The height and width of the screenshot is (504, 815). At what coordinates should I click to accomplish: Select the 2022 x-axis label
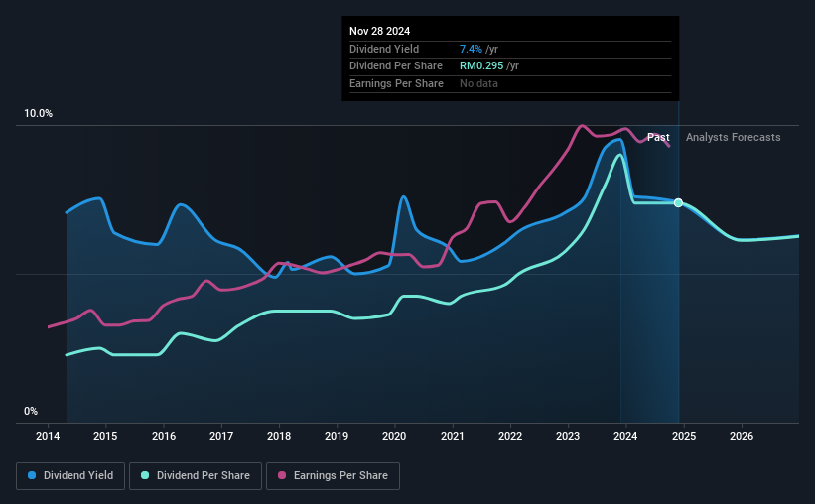510,436
